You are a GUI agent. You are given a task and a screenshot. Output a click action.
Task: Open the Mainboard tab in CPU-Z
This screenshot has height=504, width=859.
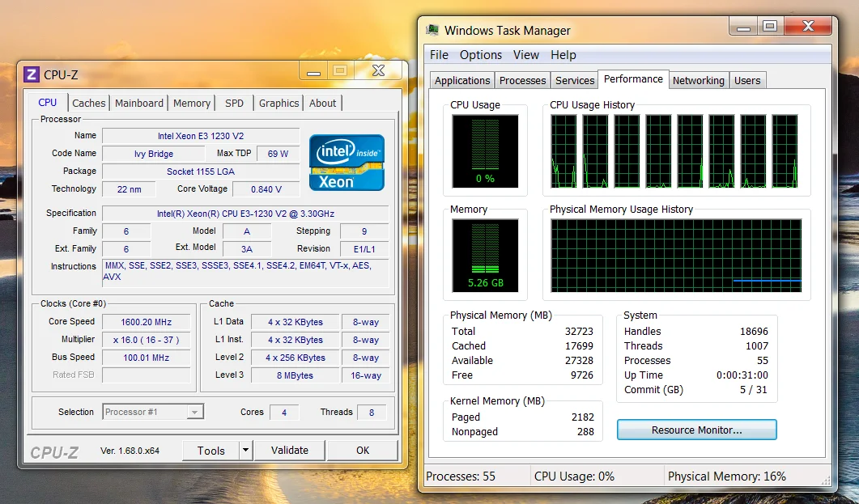(139, 103)
